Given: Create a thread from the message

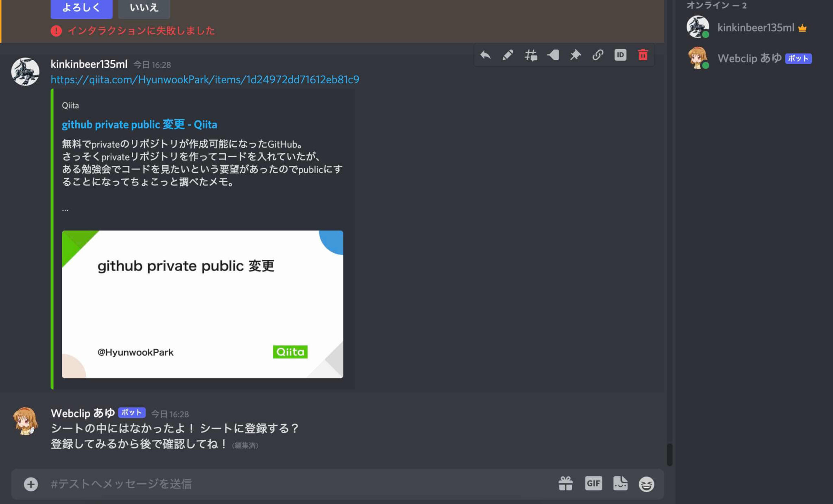Looking at the screenshot, I should click(x=531, y=54).
